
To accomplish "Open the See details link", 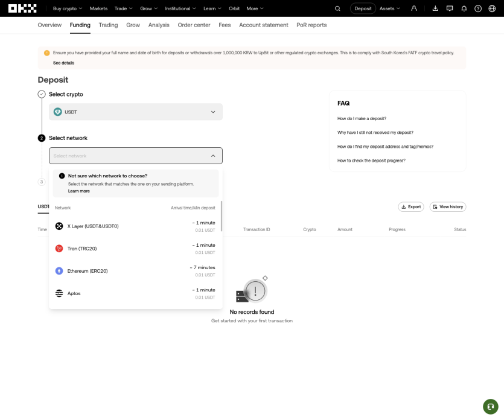I will pyautogui.click(x=63, y=63).
